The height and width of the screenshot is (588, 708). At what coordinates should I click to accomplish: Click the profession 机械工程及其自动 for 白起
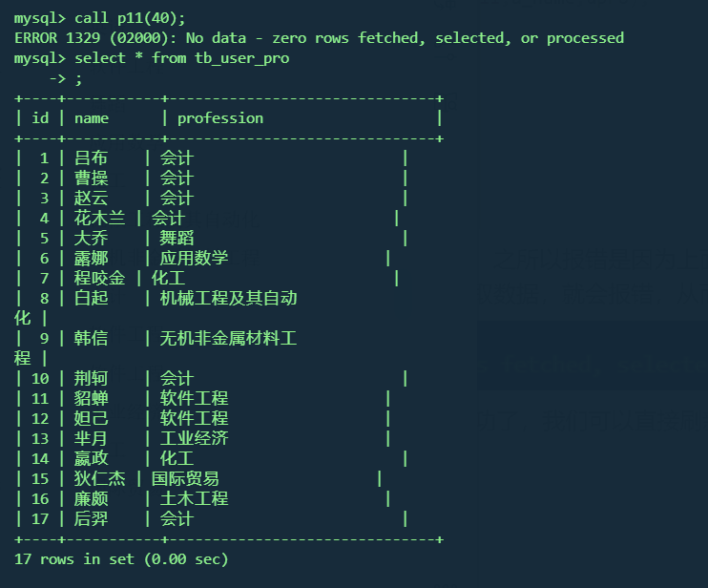(x=229, y=299)
